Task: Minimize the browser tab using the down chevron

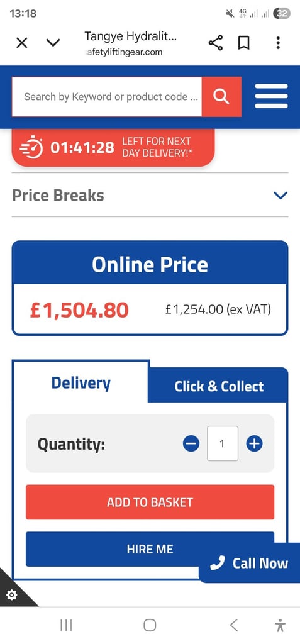Action: [53, 43]
